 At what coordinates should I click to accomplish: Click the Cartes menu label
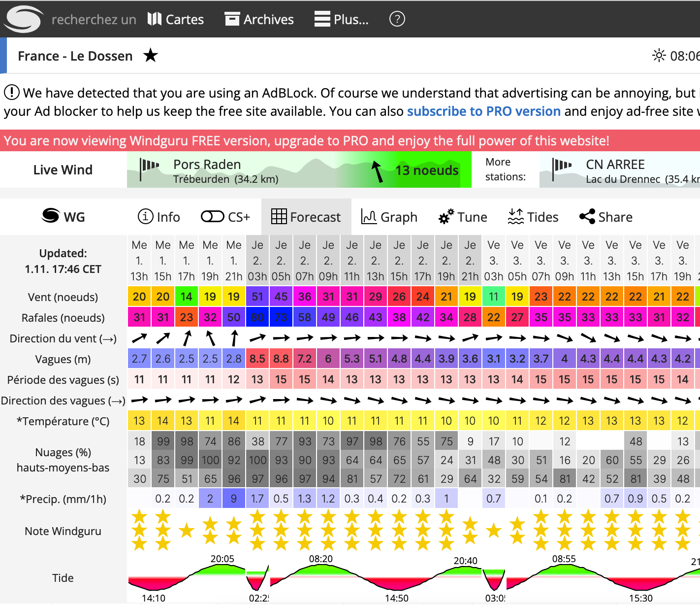click(x=185, y=20)
